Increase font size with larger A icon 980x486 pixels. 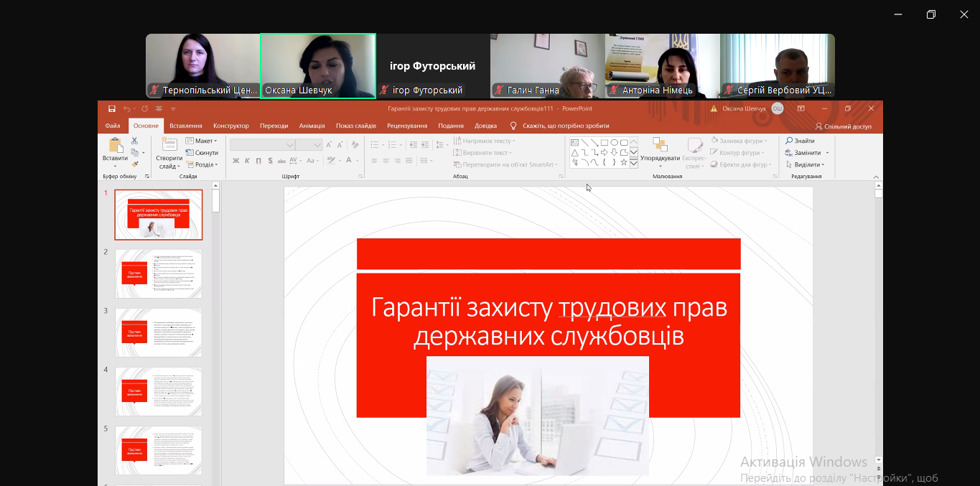coord(329,144)
